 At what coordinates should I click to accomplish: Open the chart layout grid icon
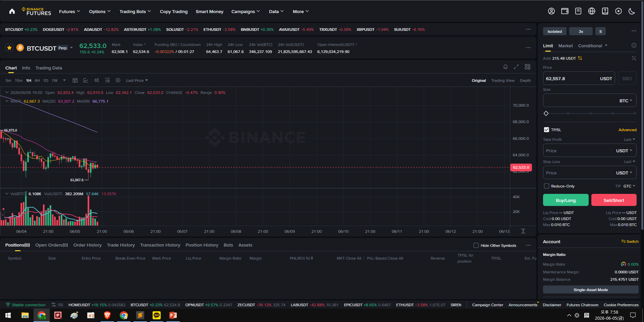tap(528, 67)
